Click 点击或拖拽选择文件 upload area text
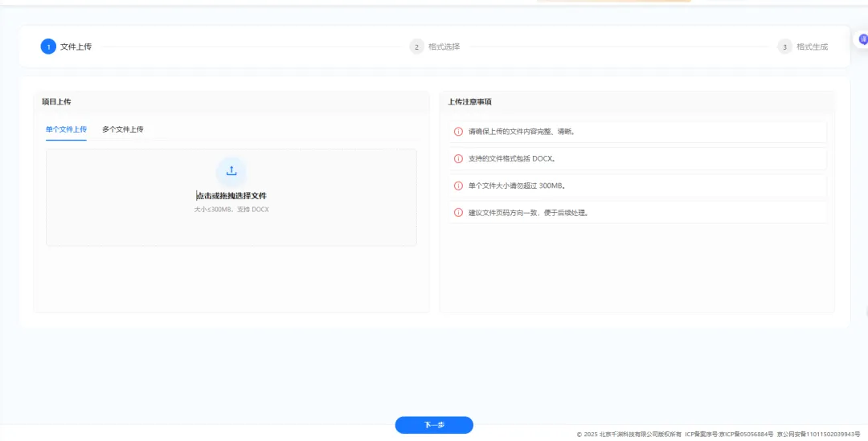 [231, 196]
